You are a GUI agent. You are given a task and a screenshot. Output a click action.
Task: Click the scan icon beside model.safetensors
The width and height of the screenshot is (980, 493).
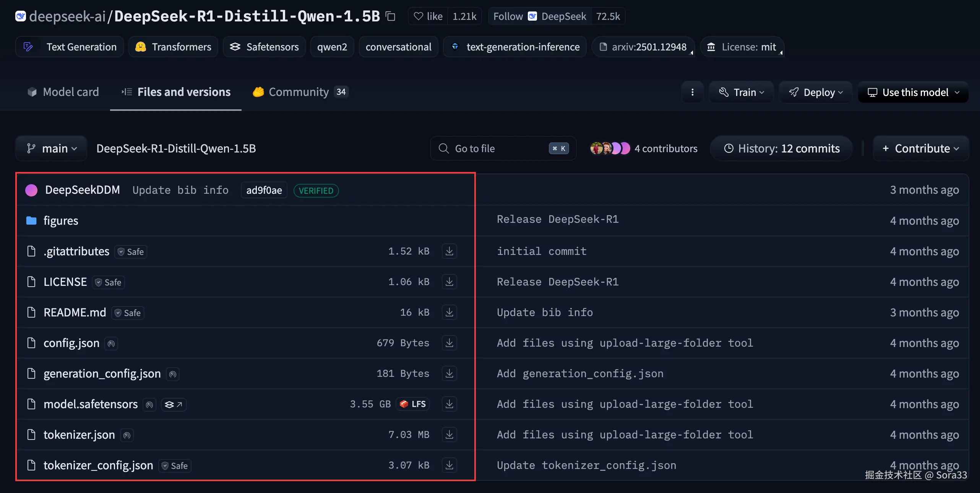click(x=149, y=405)
